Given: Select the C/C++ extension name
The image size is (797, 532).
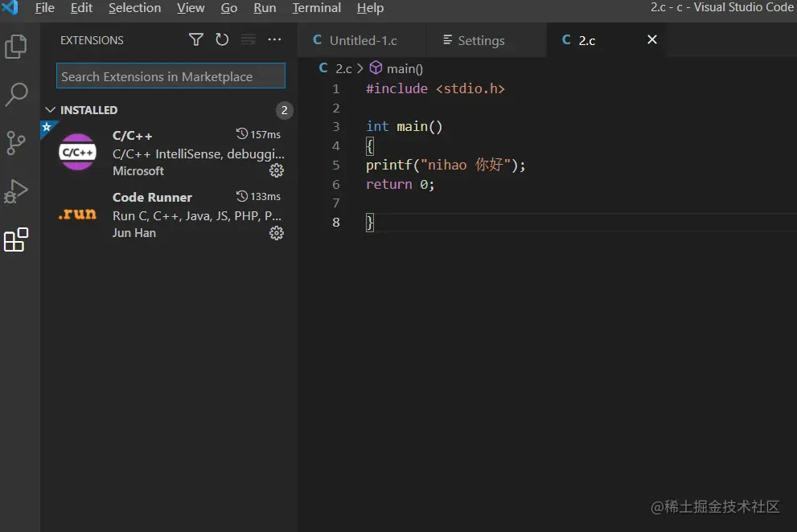Looking at the screenshot, I should coord(132,136).
